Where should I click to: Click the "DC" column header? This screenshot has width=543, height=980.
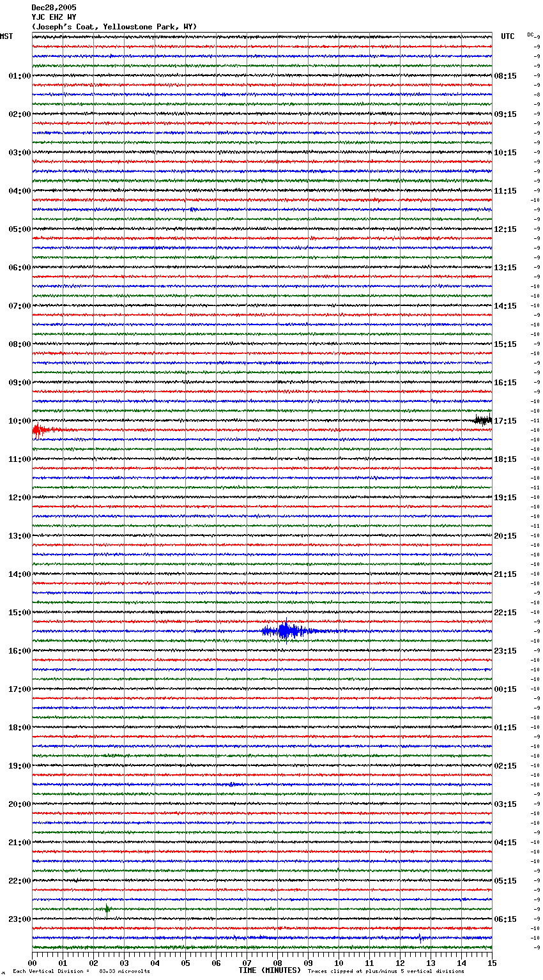tap(530, 35)
